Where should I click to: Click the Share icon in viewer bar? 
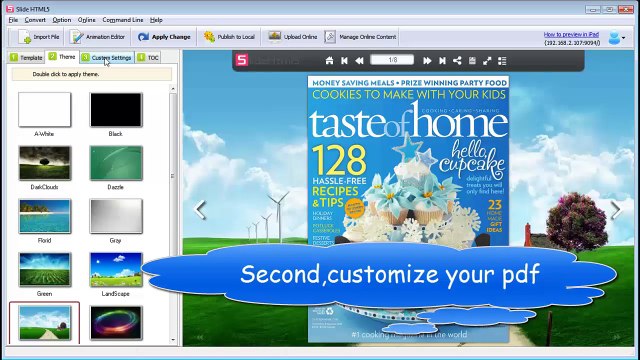[457, 61]
